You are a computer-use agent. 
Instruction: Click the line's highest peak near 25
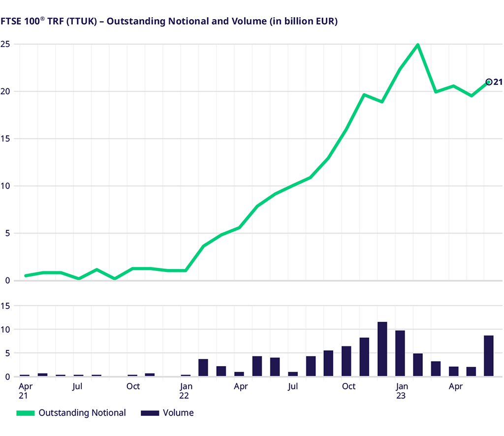pyautogui.click(x=417, y=45)
